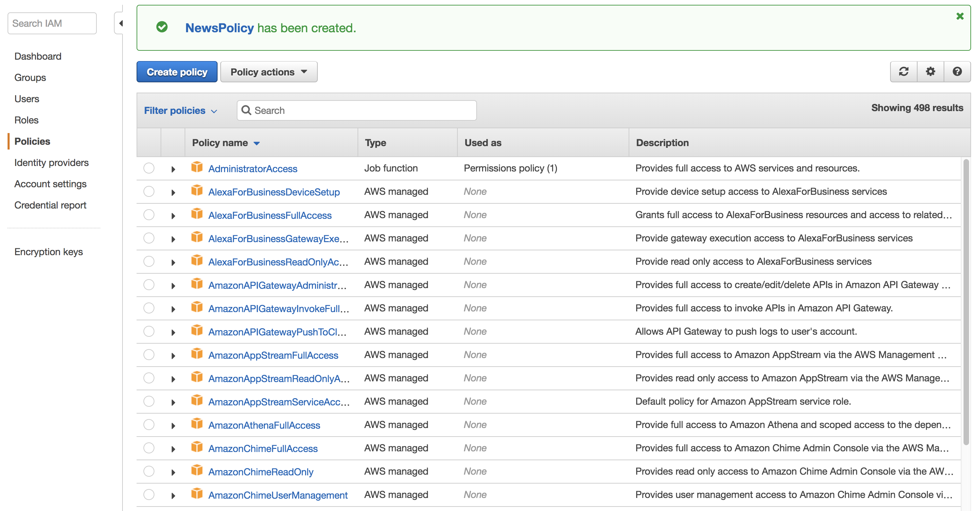Open the AlexaForBusinessFullAccess policy link
The height and width of the screenshot is (511, 980).
(x=270, y=216)
